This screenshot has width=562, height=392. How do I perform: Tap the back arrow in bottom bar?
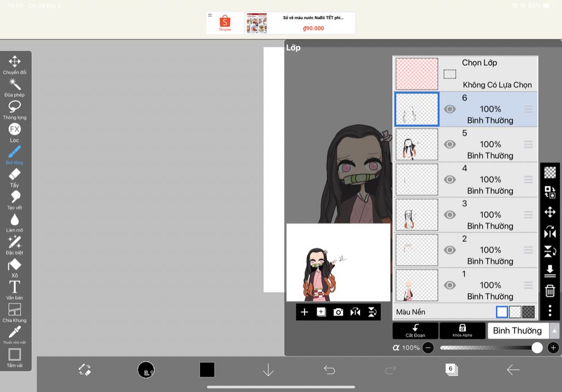coord(513,370)
